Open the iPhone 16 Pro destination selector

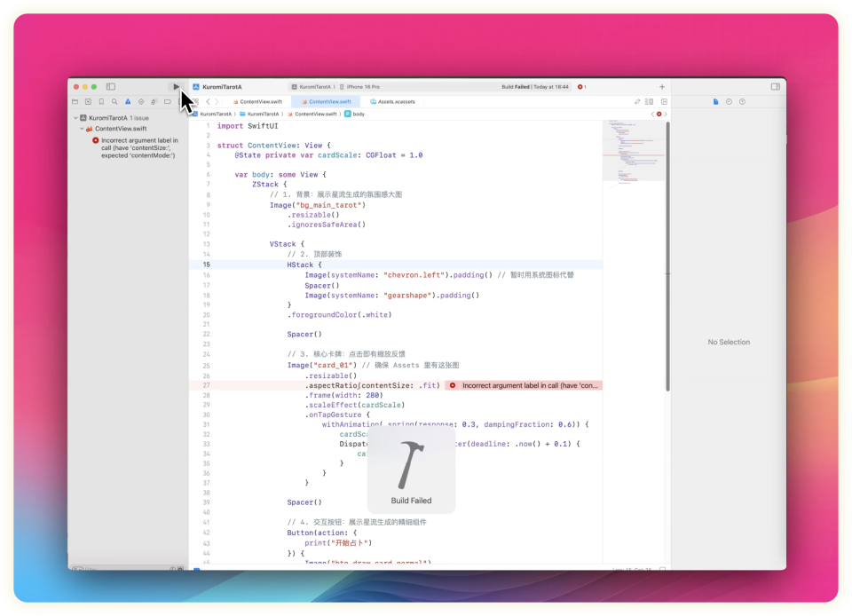(362, 87)
